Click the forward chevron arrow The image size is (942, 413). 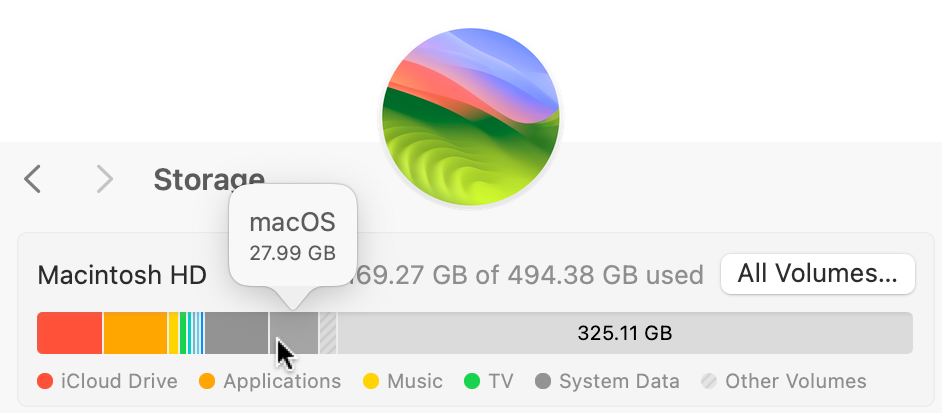[104, 180]
